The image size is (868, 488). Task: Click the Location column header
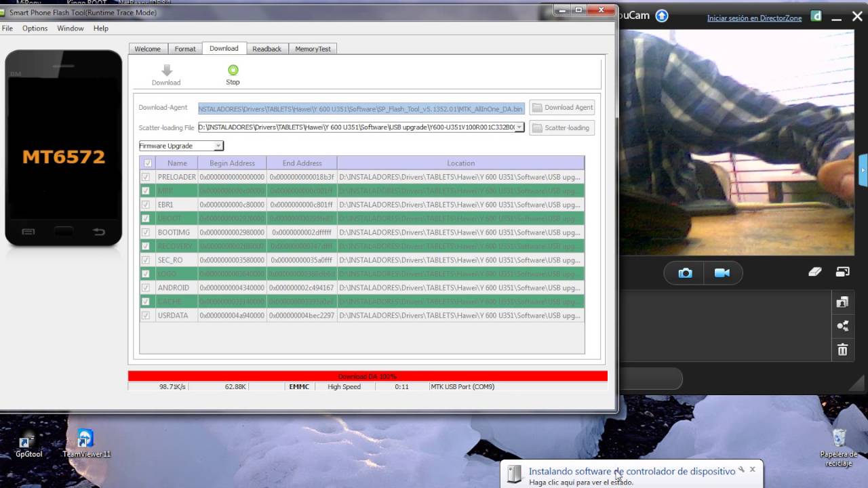pyautogui.click(x=460, y=163)
